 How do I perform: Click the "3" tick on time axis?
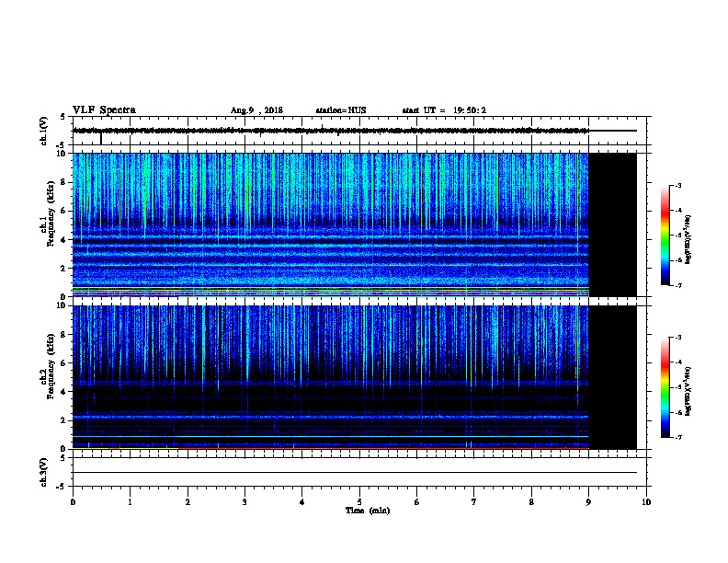[x=245, y=502]
